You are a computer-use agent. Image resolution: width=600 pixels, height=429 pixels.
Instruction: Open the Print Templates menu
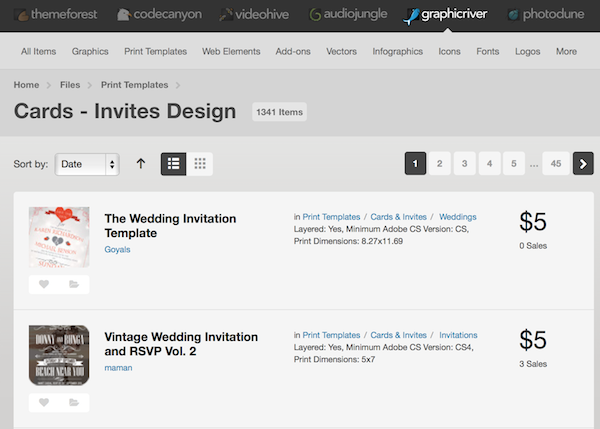click(156, 51)
